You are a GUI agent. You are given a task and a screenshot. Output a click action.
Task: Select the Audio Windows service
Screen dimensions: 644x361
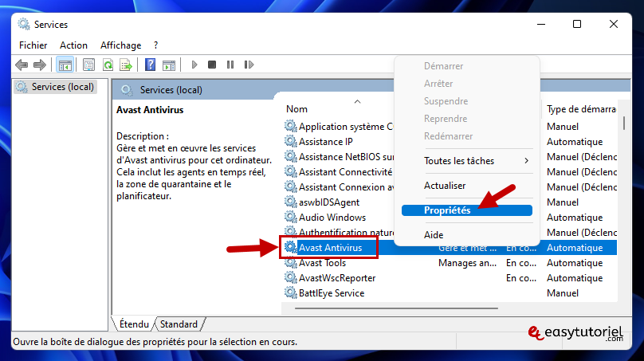coord(332,218)
